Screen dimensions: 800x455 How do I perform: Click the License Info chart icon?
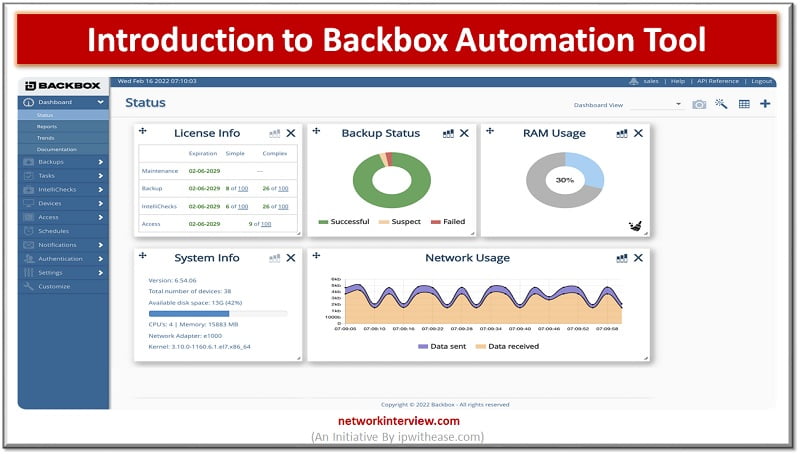pyautogui.click(x=274, y=133)
